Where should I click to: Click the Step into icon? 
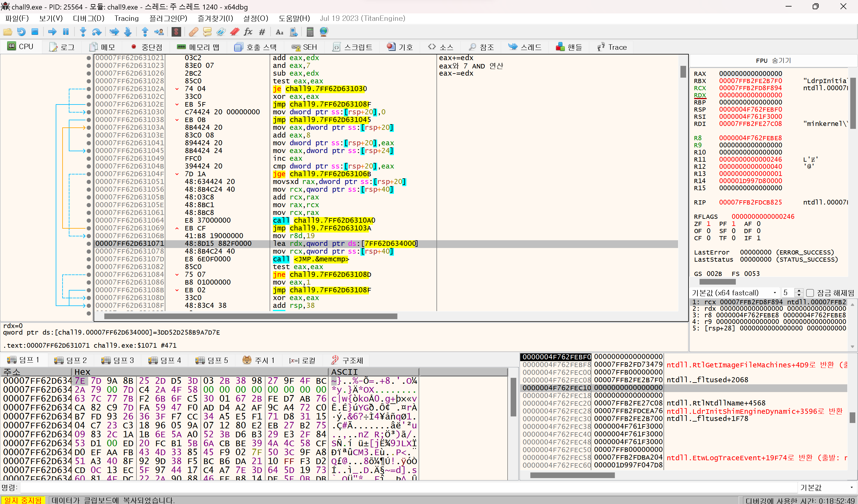(83, 32)
